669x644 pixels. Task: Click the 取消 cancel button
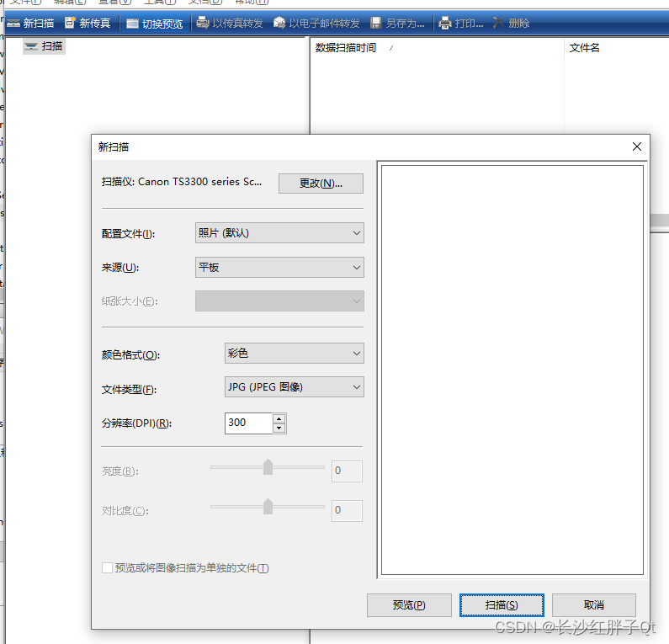coord(594,605)
